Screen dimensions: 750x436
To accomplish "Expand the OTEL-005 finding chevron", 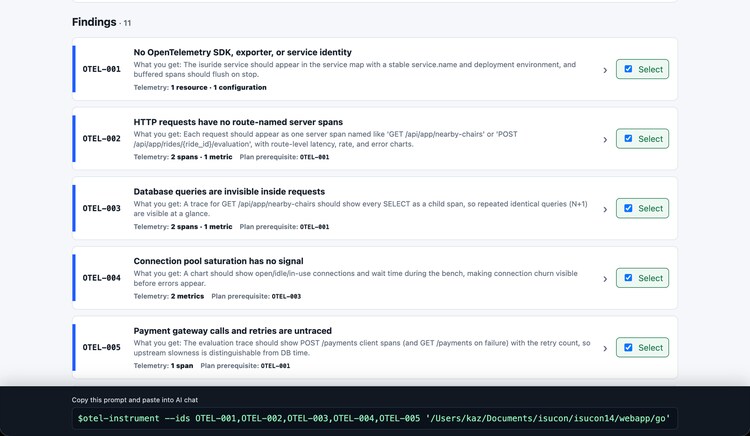I will 605,349.
